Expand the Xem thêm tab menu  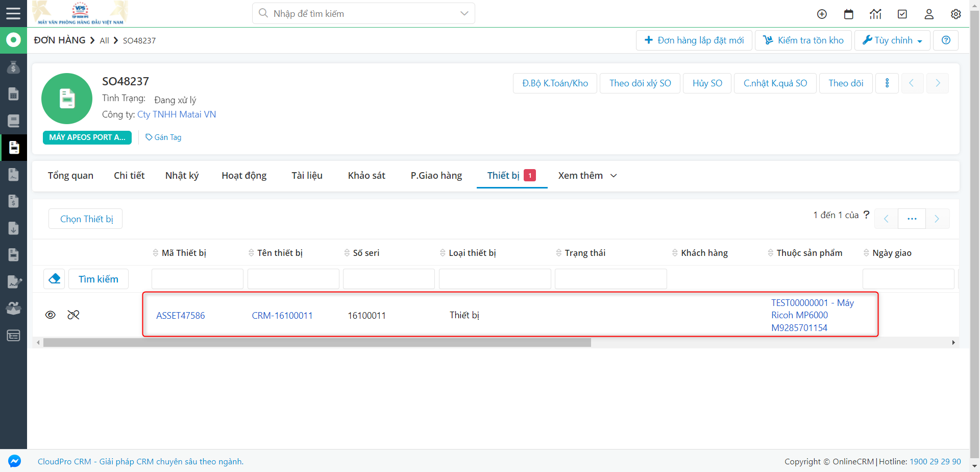point(587,176)
